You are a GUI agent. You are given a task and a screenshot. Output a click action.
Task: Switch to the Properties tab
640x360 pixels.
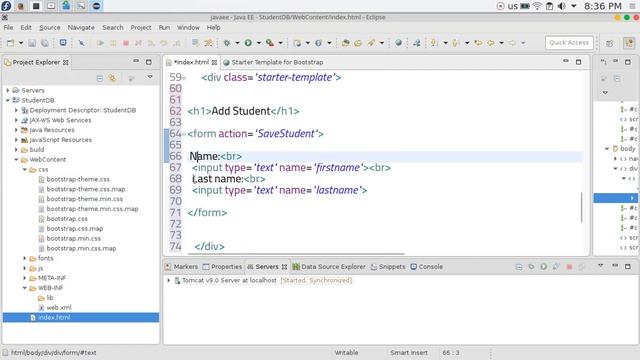pyautogui.click(x=222, y=267)
